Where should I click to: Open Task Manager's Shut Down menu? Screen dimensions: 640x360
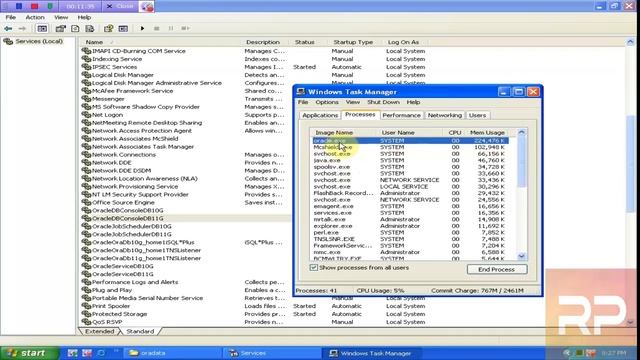point(383,102)
